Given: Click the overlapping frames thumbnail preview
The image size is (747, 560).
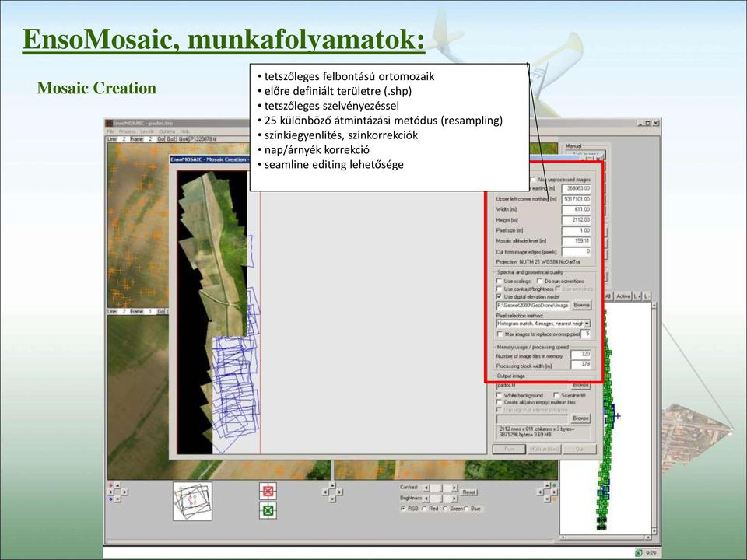Looking at the screenshot, I should pyautogui.click(x=192, y=501).
